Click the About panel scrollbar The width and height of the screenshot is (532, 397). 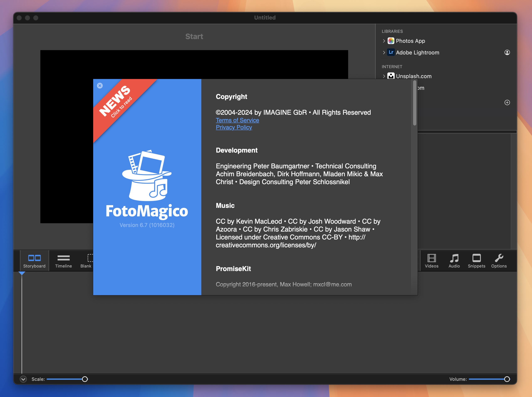click(414, 103)
